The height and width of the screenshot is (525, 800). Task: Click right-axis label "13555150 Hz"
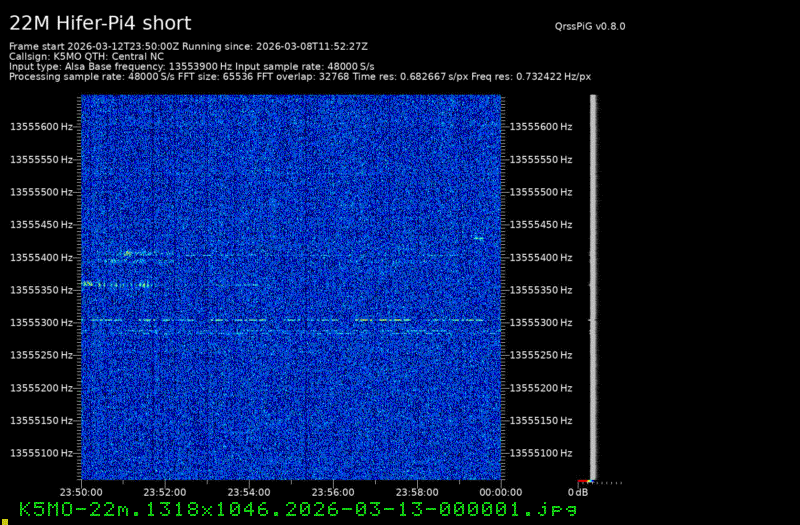click(x=541, y=421)
